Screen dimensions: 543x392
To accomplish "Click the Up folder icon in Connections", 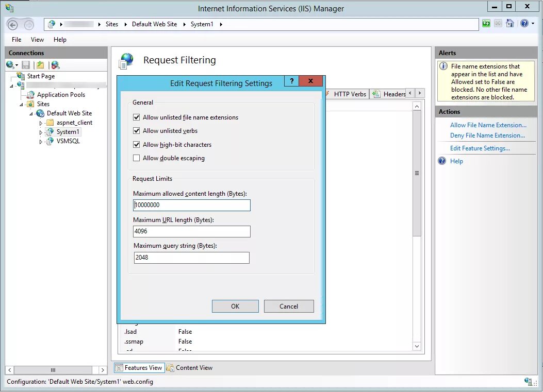I will pos(41,65).
